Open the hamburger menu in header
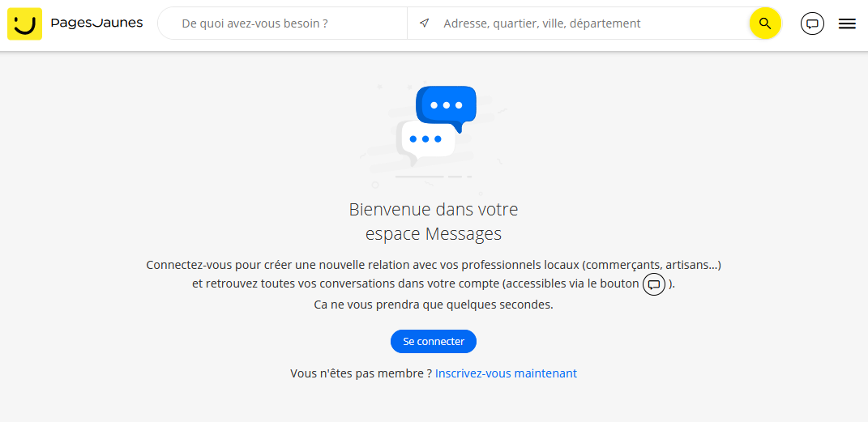The width and height of the screenshot is (868, 422). (x=847, y=23)
